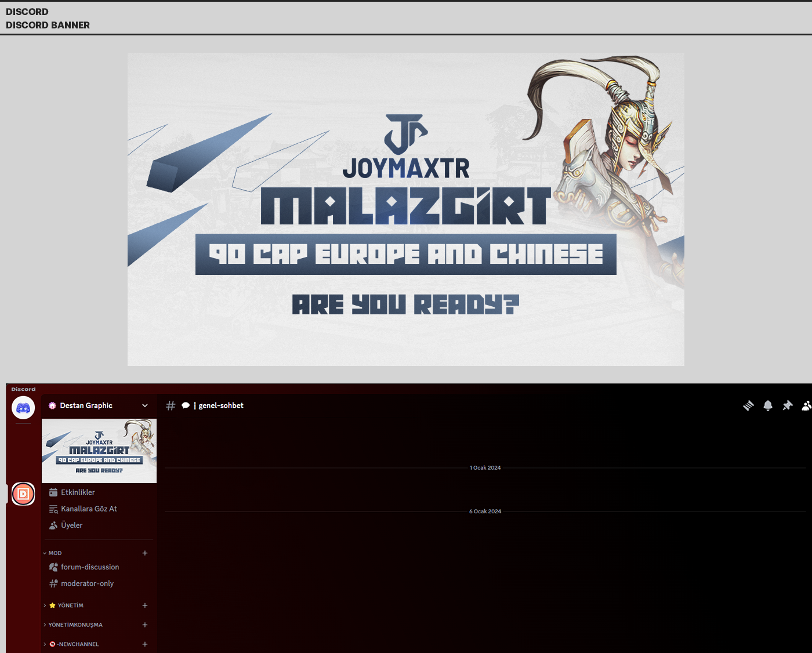Click the server banner thumbnail in sidebar
Viewport: 812px width, 653px height.
click(x=99, y=451)
